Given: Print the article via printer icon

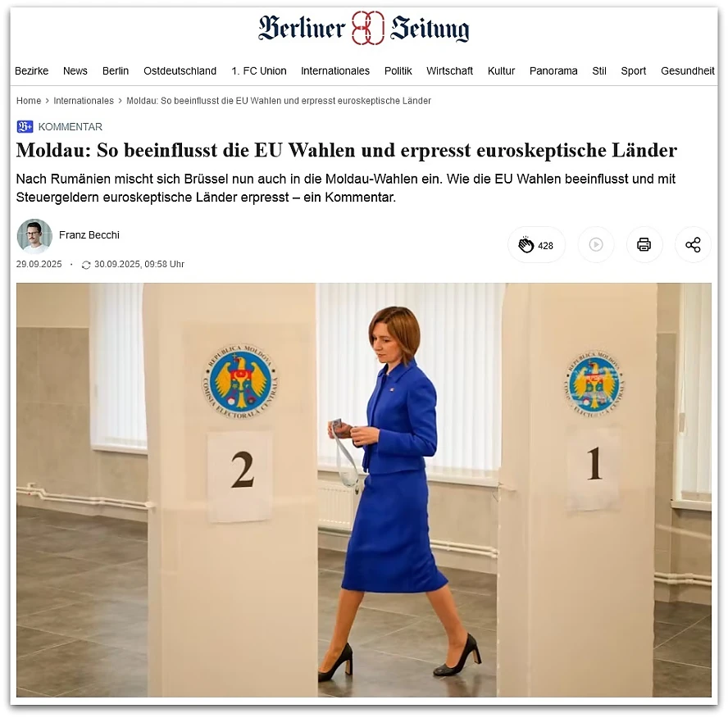Looking at the screenshot, I should coord(644,244).
